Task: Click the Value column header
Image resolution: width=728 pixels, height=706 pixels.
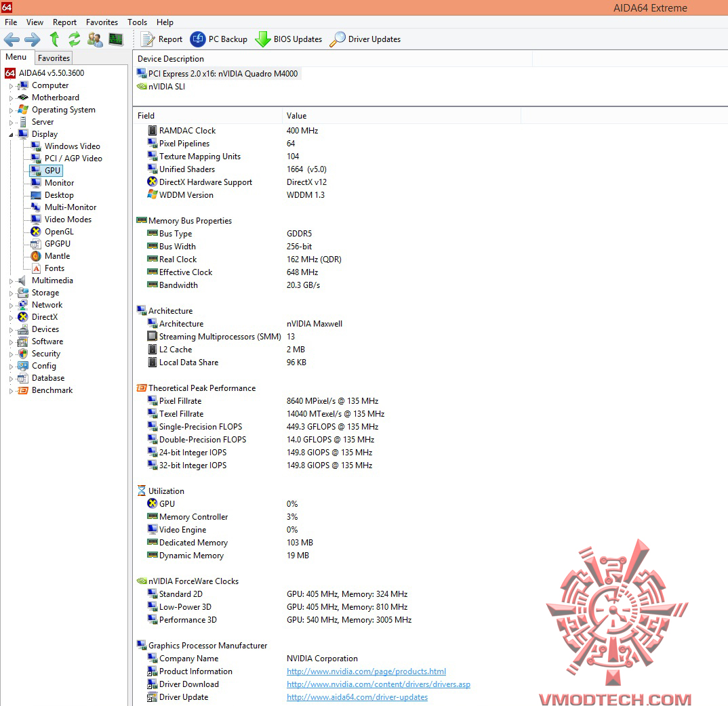Action: point(401,116)
